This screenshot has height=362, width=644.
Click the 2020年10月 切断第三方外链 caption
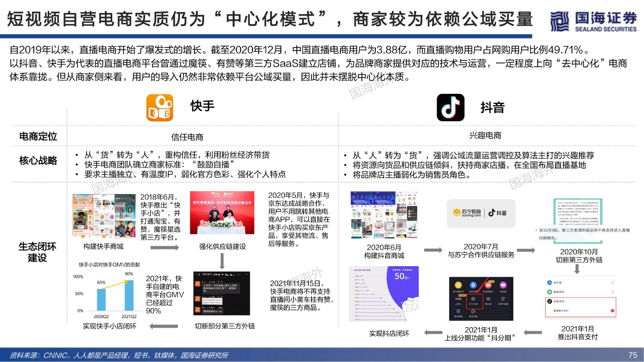(x=579, y=256)
